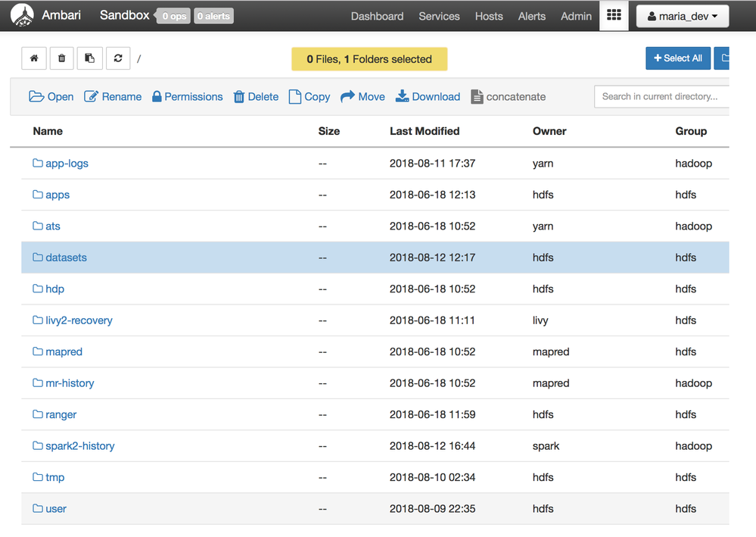756x537 pixels.
Task: Open the Services menu
Action: [439, 17]
